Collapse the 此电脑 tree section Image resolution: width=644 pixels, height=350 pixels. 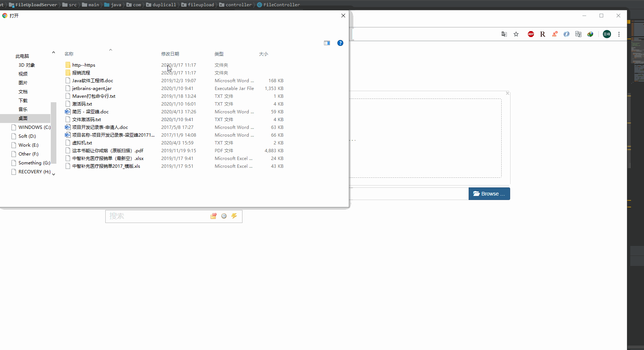tap(53, 52)
